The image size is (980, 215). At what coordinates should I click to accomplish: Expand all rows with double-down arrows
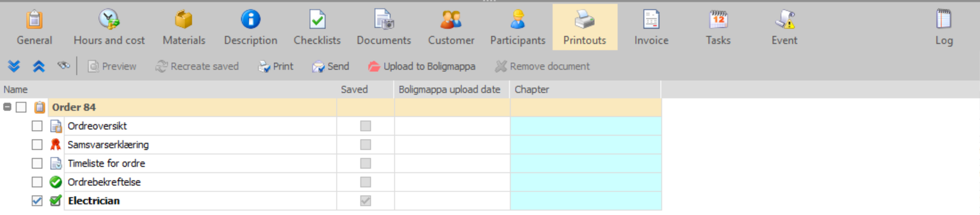point(14,66)
